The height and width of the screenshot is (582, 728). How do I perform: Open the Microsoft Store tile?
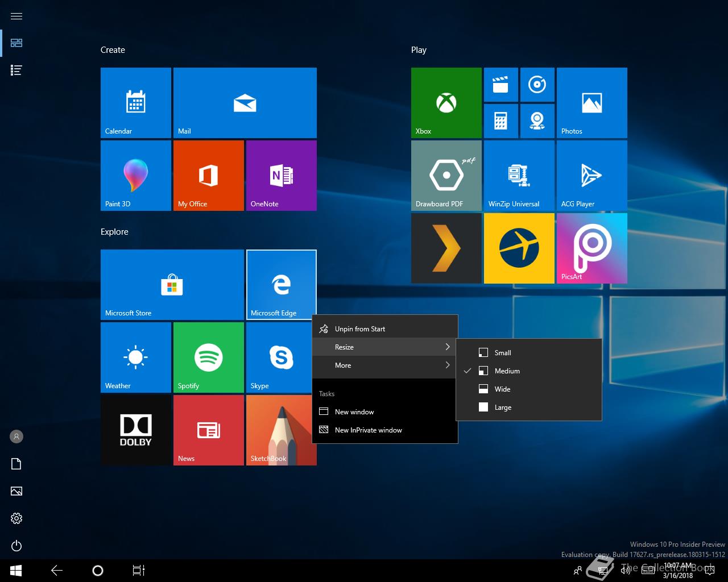click(172, 285)
